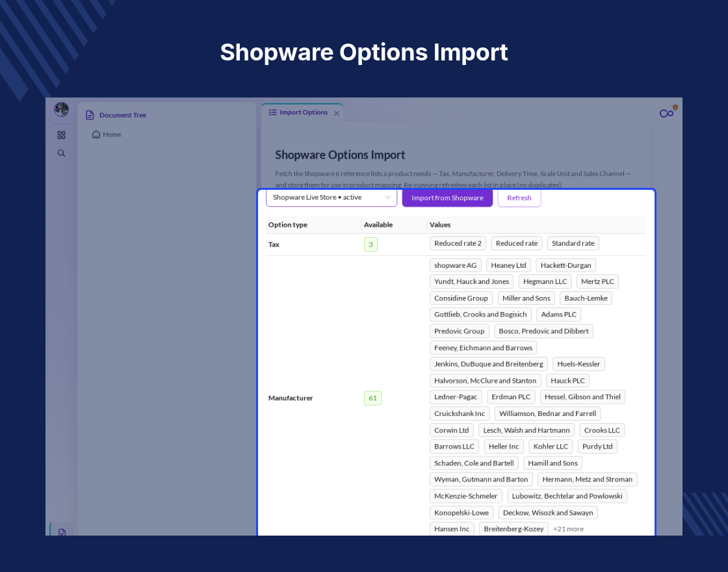Click the infinity logo icon

point(667,113)
